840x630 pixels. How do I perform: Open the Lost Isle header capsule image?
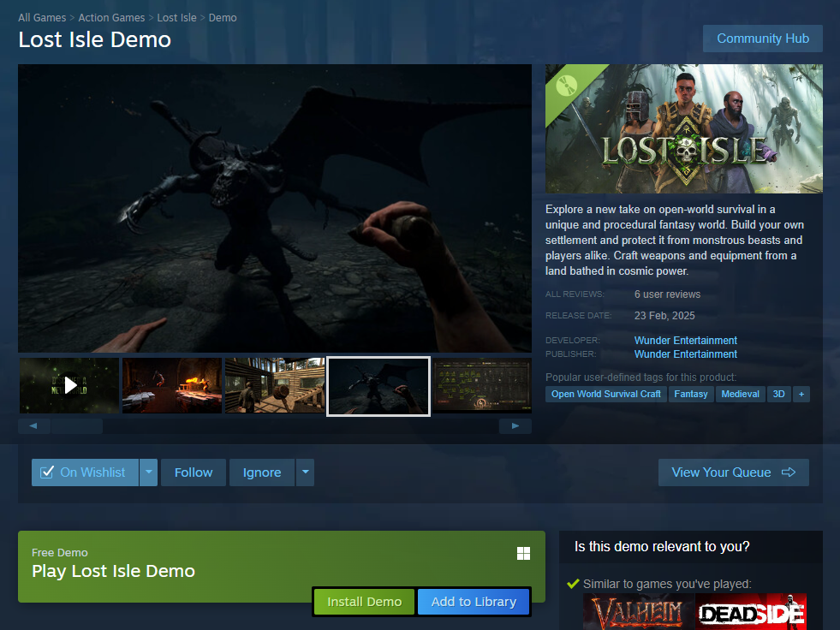[x=684, y=128]
